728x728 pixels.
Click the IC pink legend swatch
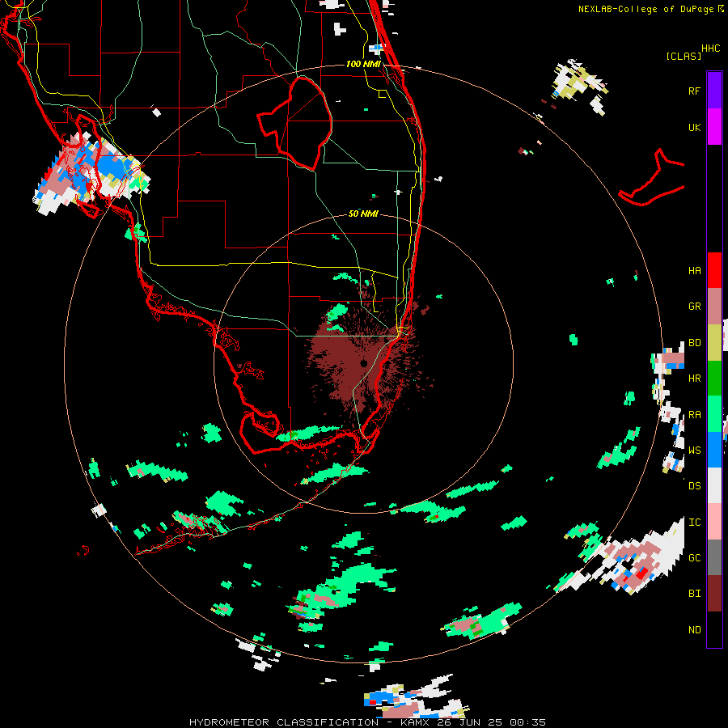[x=714, y=522]
